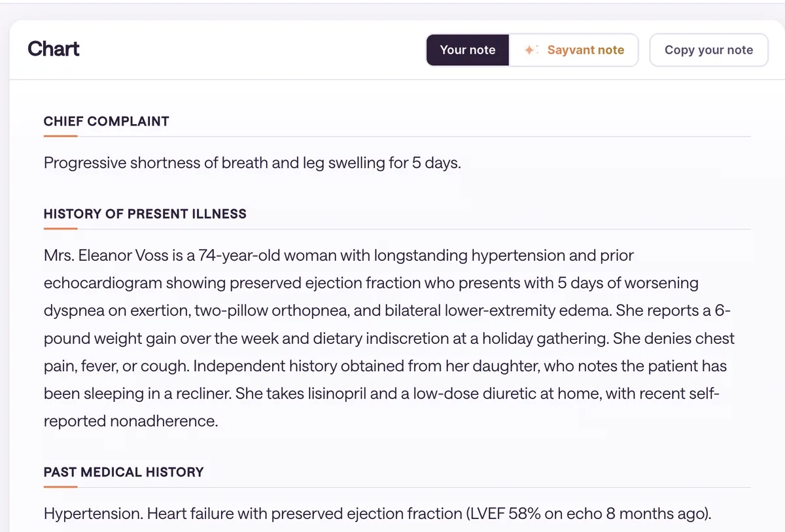The image size is (785, 532).
Task: Click the Copy your note button
Action: click(x=708, y=50)
